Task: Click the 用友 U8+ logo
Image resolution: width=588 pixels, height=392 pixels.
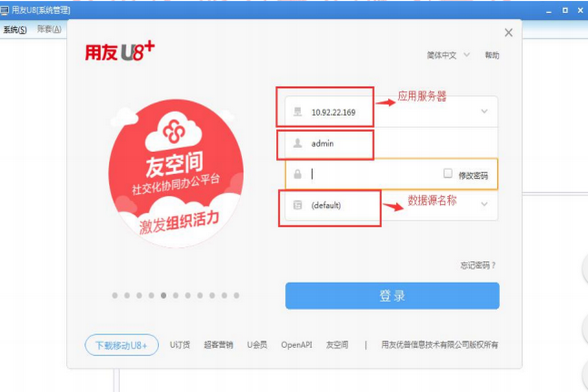Action: pyautogui.click(x=120, y=51)
